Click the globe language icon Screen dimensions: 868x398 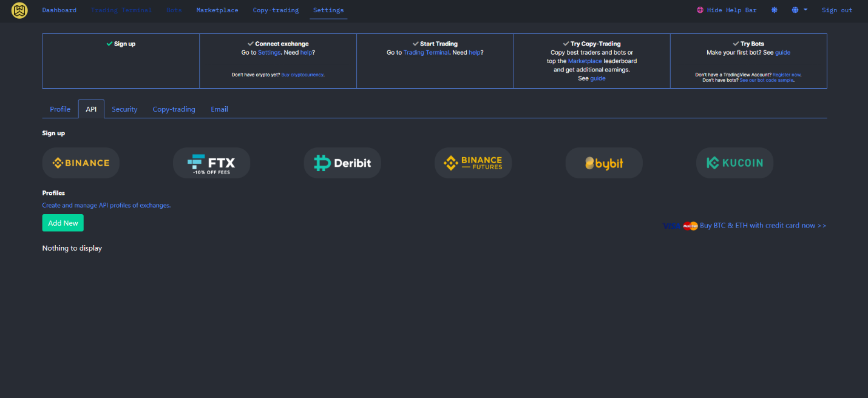click(795, 10)
